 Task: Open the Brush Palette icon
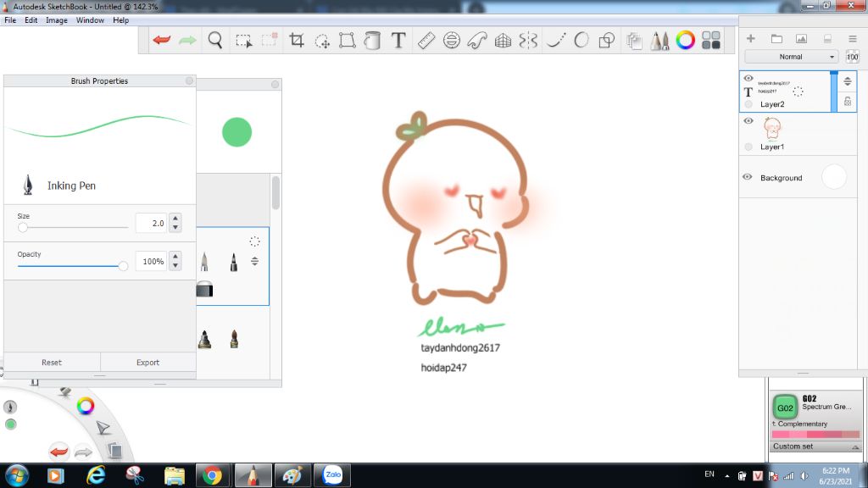[x=659, y=41]
